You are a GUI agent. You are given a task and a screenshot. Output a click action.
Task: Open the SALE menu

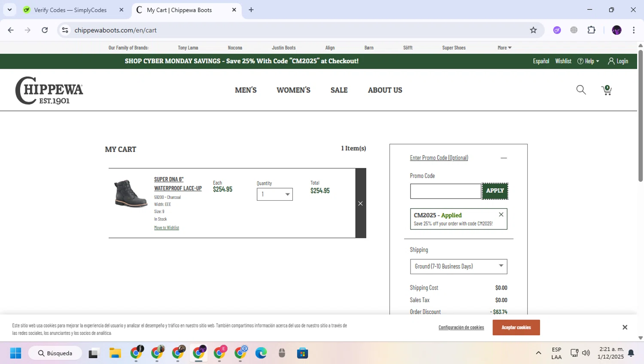tap(339, 90)
